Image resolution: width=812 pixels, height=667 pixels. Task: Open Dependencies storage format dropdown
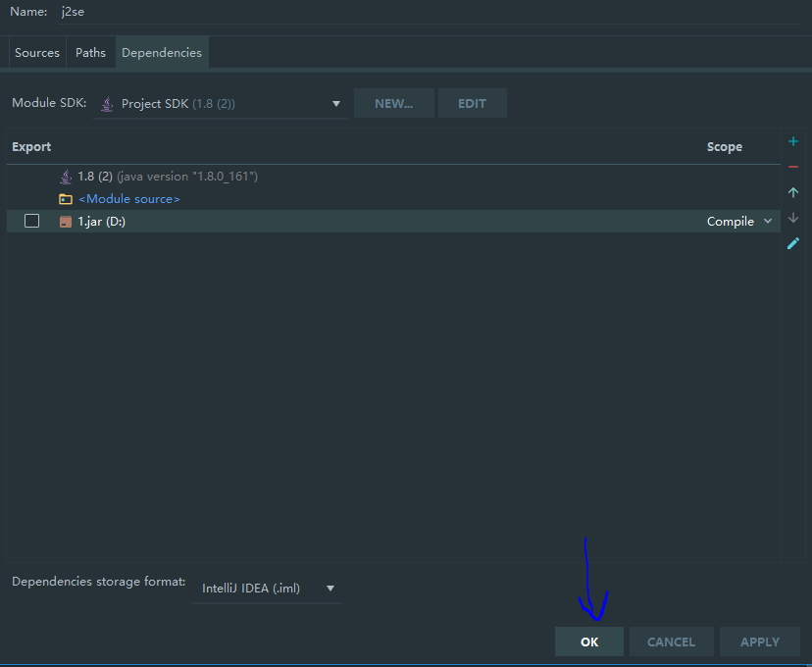pyautogui.click(x=267, y=589)
